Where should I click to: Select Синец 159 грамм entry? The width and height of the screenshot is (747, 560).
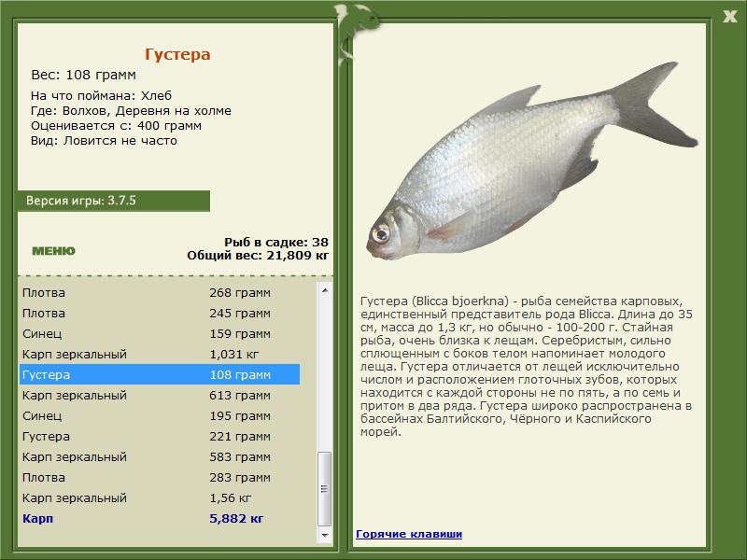[x=160, y=334]
